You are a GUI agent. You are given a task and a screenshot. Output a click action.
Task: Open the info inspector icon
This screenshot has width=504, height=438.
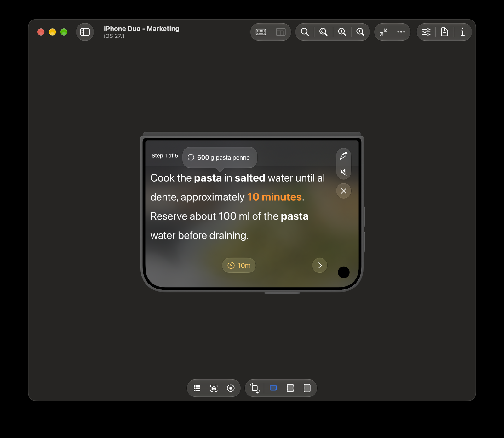click(x=462, y=32)
